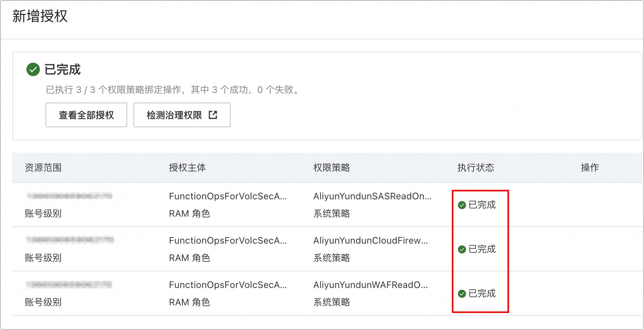Click the 已执行 3 / 3 summary sentence
The height and width of the screenshot is (330, 644).
[172, 90]
